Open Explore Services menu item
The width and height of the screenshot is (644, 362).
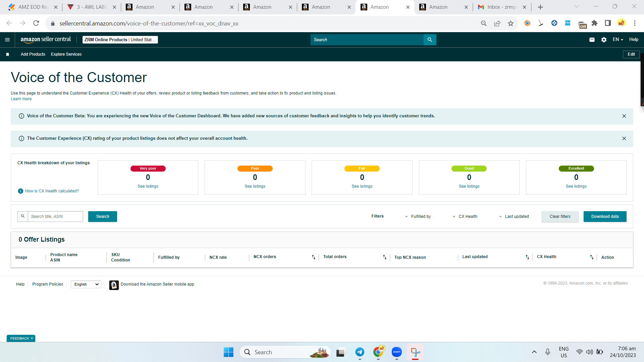tap(66, 54)
